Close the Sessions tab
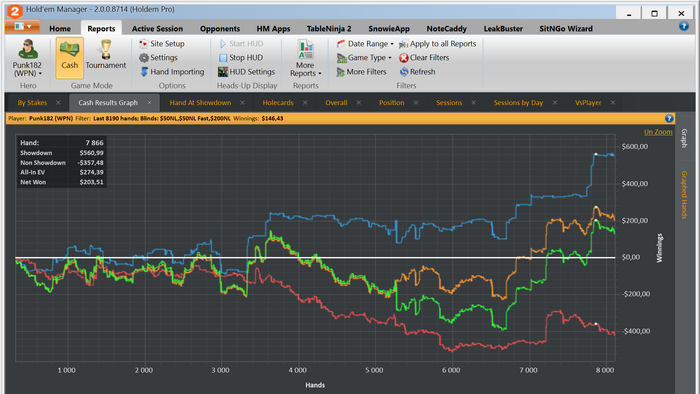700x394 pixels. tap(473, 103)
